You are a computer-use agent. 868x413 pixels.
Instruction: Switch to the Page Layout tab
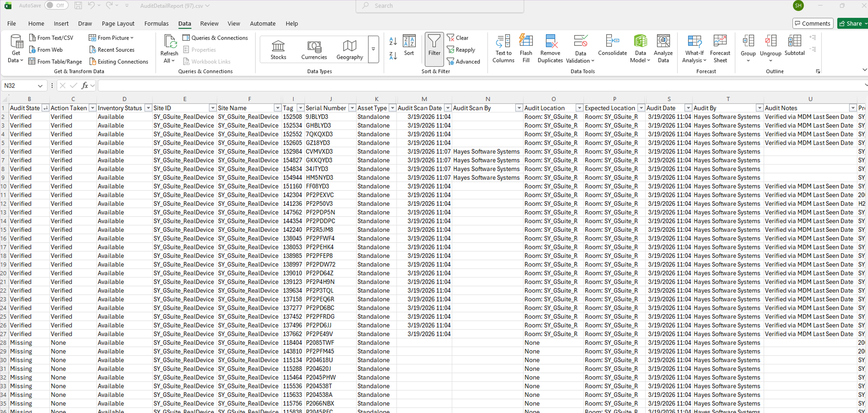(118, 24)
